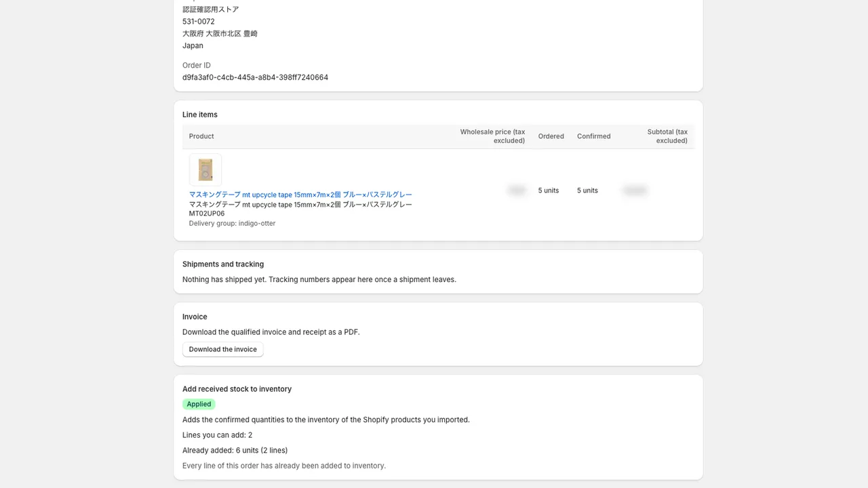Select the address line 大阪府 大阪市北区 豊崎
868x488 pixels.
[220, 34]
